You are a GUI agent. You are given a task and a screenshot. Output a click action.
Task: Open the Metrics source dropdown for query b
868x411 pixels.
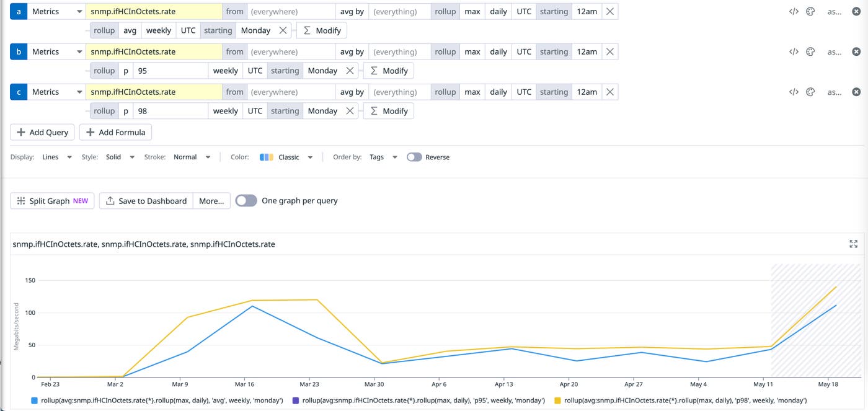coord(57,51)
